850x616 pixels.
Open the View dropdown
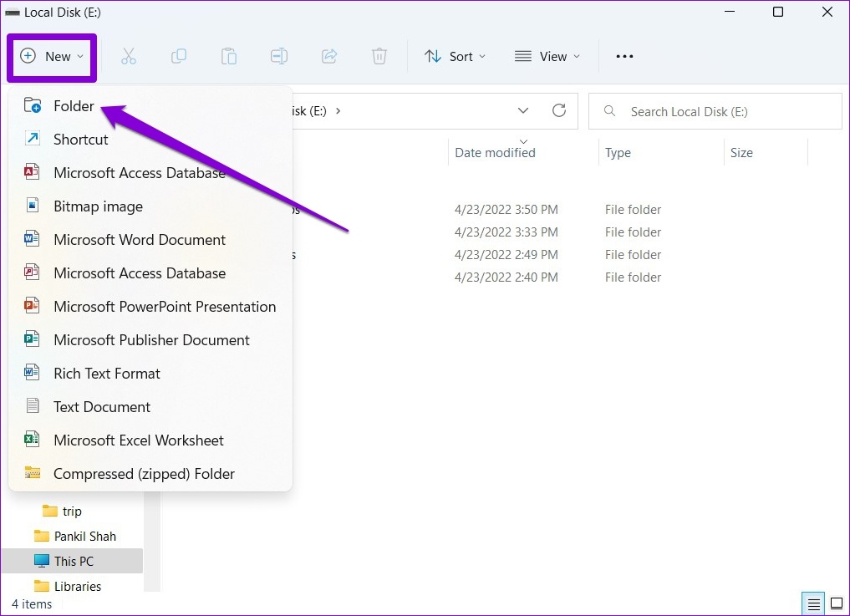547,56
